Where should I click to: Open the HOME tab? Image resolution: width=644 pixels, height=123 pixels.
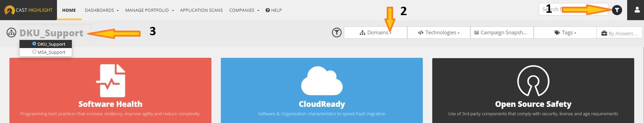(x=69, y=10)
